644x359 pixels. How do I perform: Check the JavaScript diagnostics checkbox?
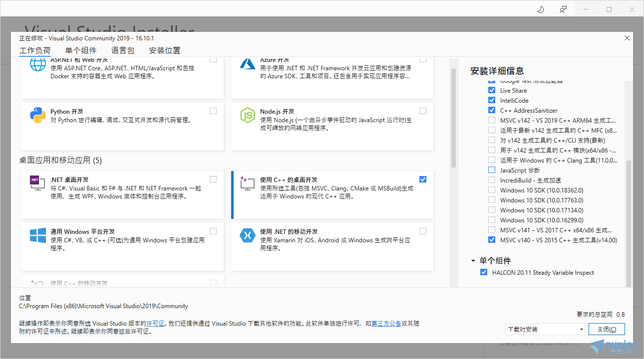coord(492,170)
